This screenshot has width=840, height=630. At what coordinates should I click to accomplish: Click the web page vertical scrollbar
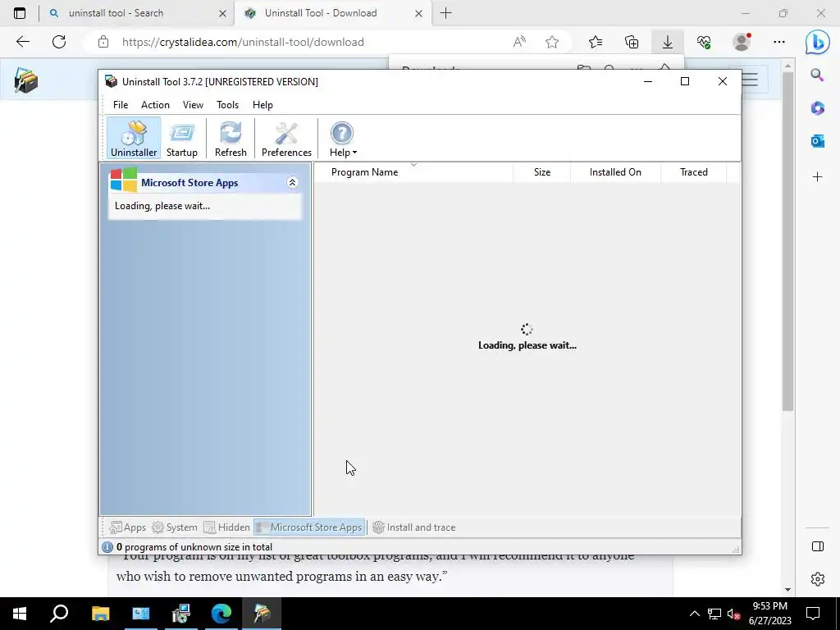tap(787, 241)
